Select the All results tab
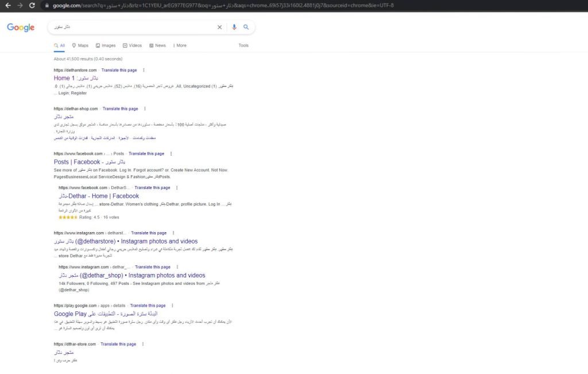 click(59, 45)
